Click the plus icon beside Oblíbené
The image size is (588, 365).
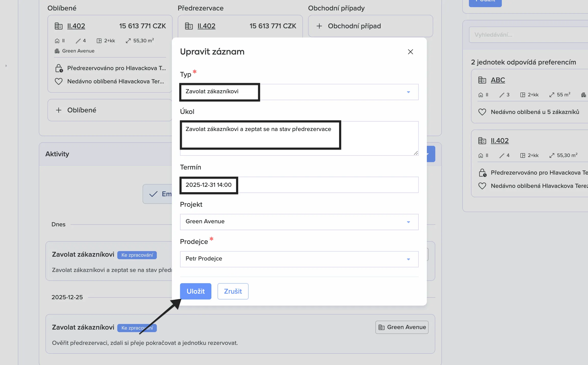coord(59,110)
